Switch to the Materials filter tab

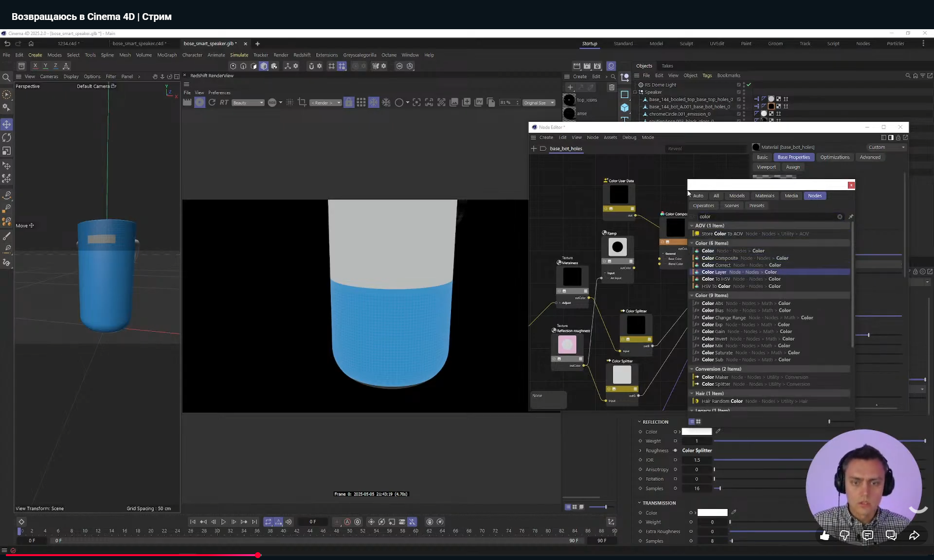point(764,196)
